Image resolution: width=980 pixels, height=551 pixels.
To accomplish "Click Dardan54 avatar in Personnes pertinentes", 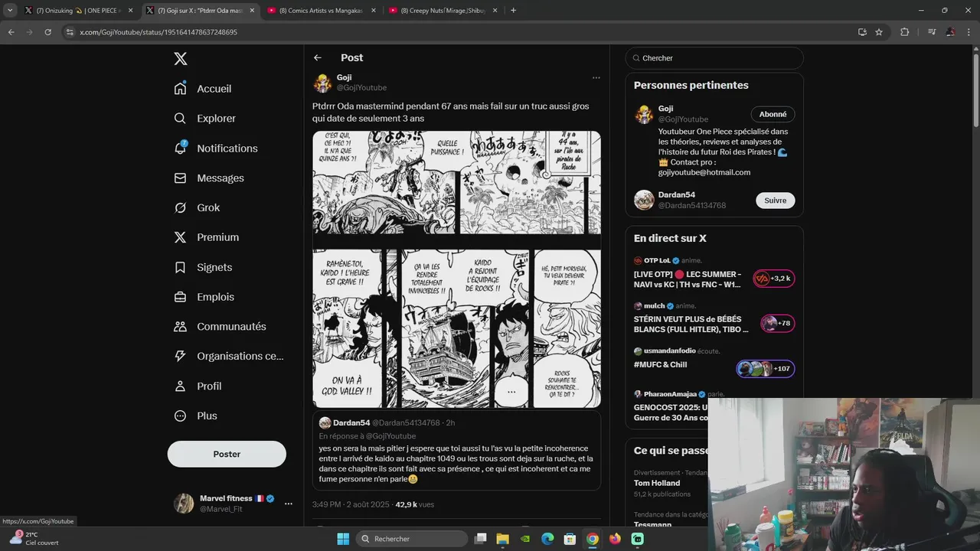I will [644, 201].
